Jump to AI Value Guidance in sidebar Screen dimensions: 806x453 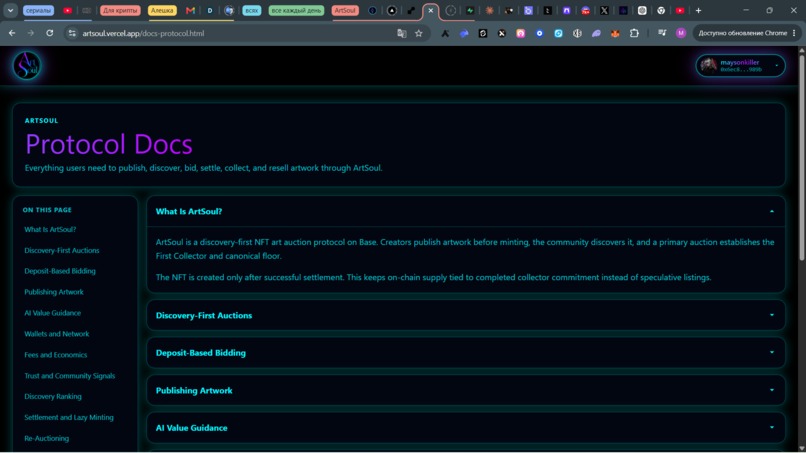point(52,313)
